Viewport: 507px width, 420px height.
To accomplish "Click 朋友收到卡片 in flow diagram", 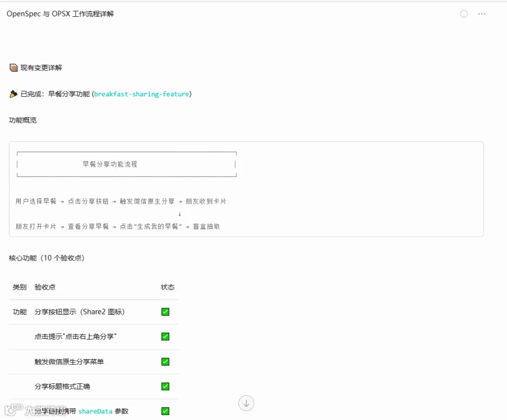I will [x=206, y=202].
